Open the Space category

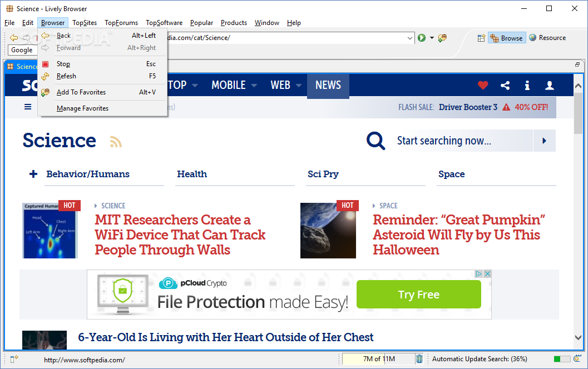click(452, 174)
